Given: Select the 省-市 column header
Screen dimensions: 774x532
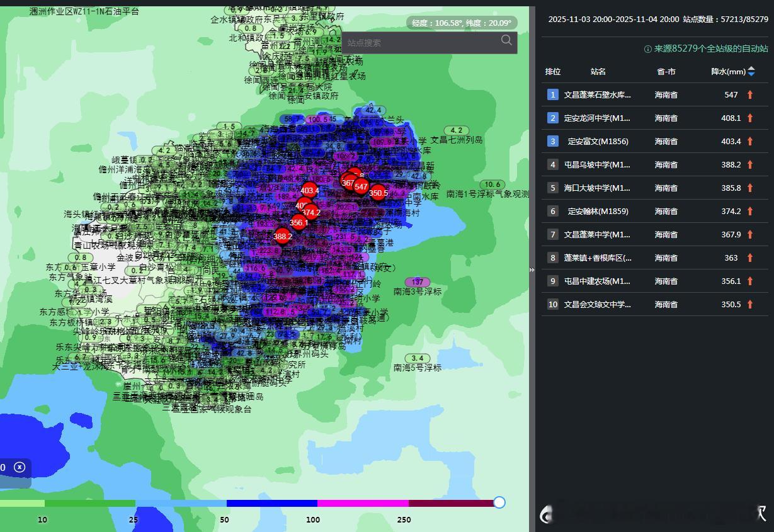Looking at the screenshot, I should 666,72.
